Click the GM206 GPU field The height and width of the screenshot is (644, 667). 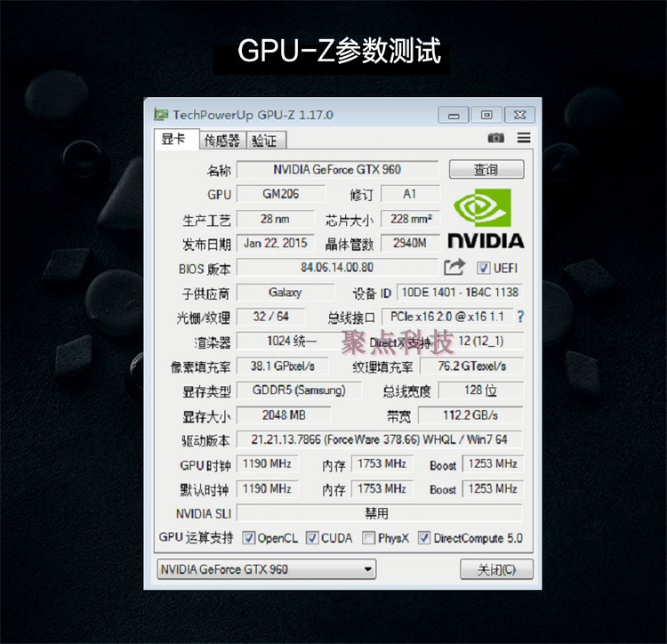click(x=281, y=194)
